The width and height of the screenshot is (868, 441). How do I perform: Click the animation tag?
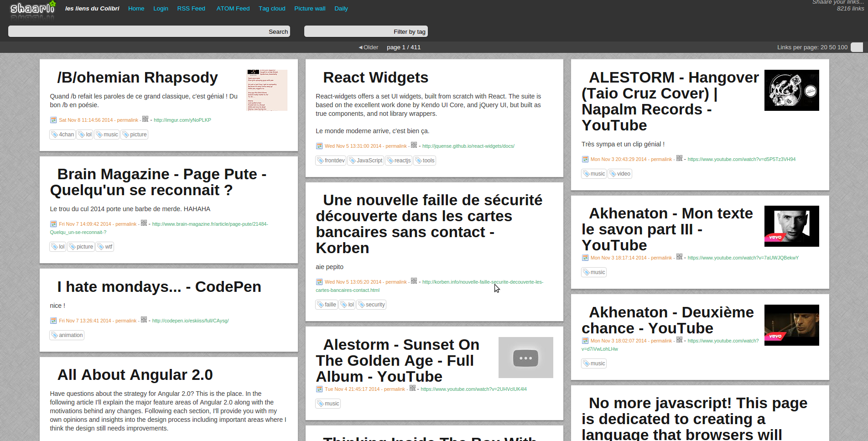[x=67, y=335]
